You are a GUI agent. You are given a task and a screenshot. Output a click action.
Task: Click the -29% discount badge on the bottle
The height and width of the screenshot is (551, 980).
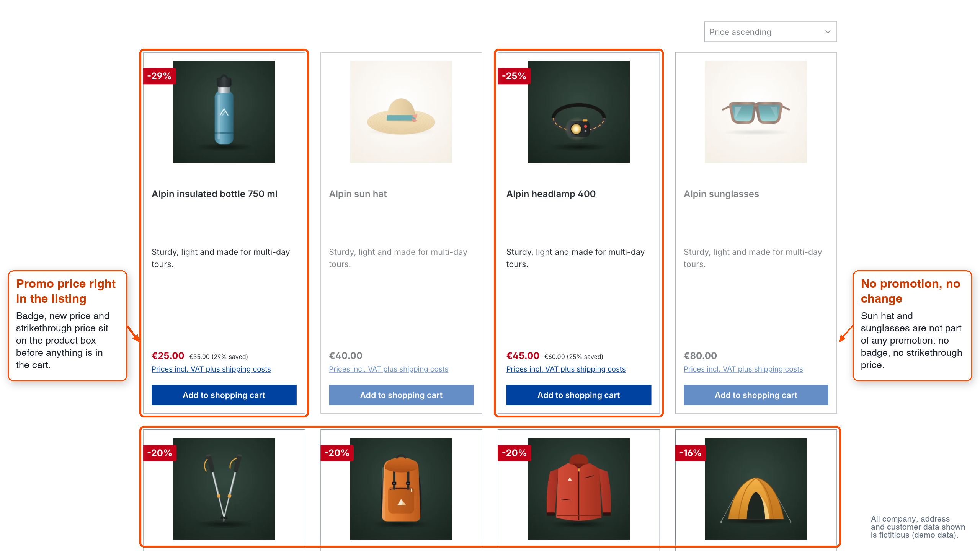coord(159,76)
